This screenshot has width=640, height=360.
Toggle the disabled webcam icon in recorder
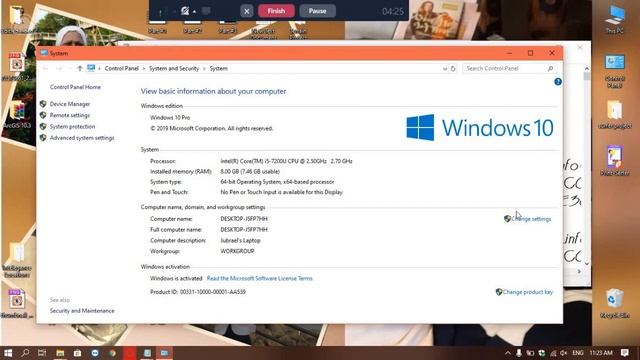coord(185,11)
